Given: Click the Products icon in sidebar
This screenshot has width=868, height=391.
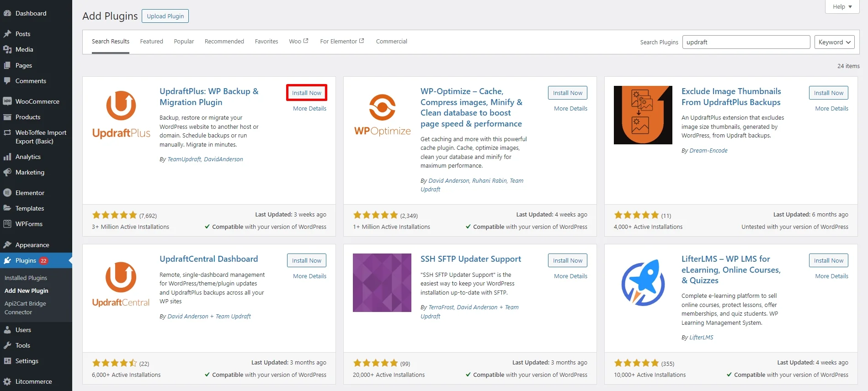Looking at the screenshot, I should [7, 117].
